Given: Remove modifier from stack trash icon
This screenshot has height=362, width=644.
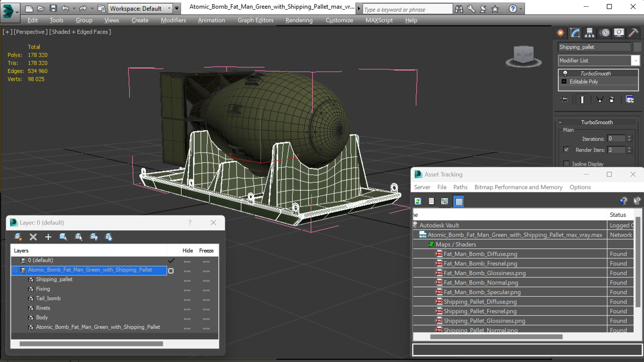Looking at the screenshot, I should 611,99.
